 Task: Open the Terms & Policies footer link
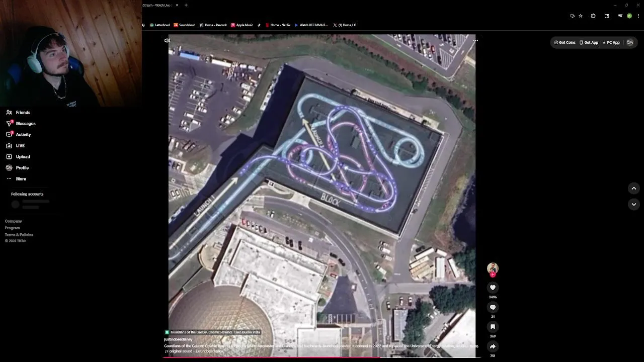click(x=19, y=235)
